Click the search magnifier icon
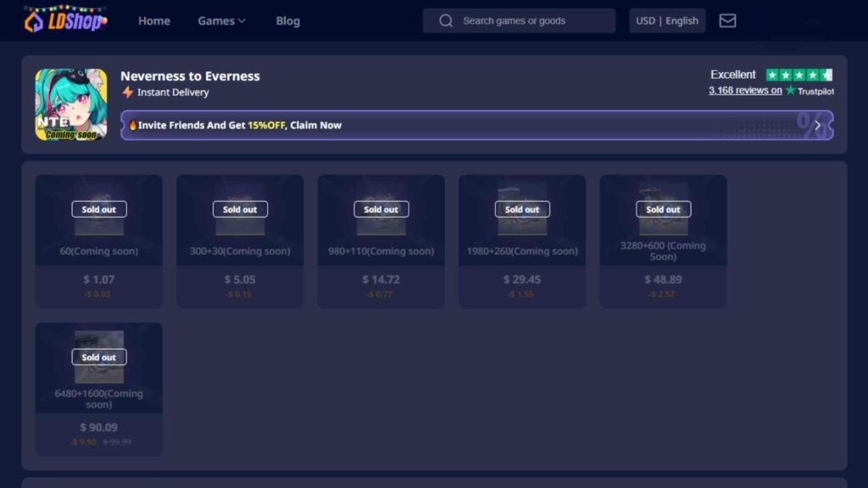868x488 pixels. point(446,20)
